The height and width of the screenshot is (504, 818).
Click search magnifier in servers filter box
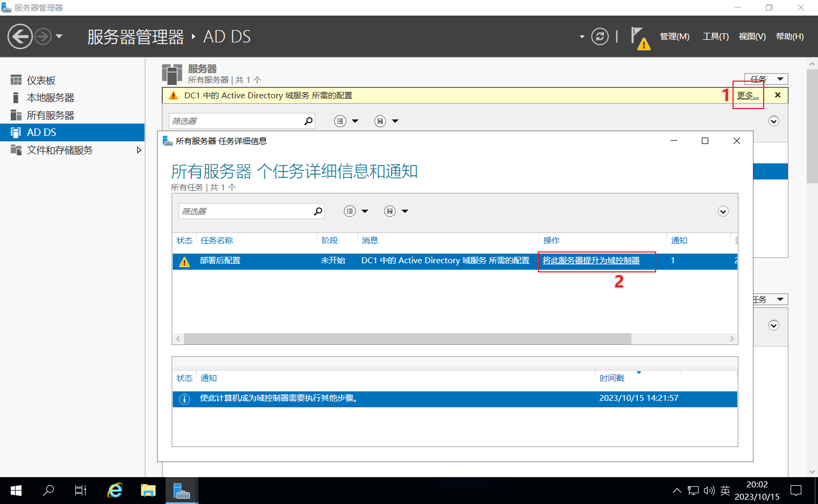tap(309, 121)
